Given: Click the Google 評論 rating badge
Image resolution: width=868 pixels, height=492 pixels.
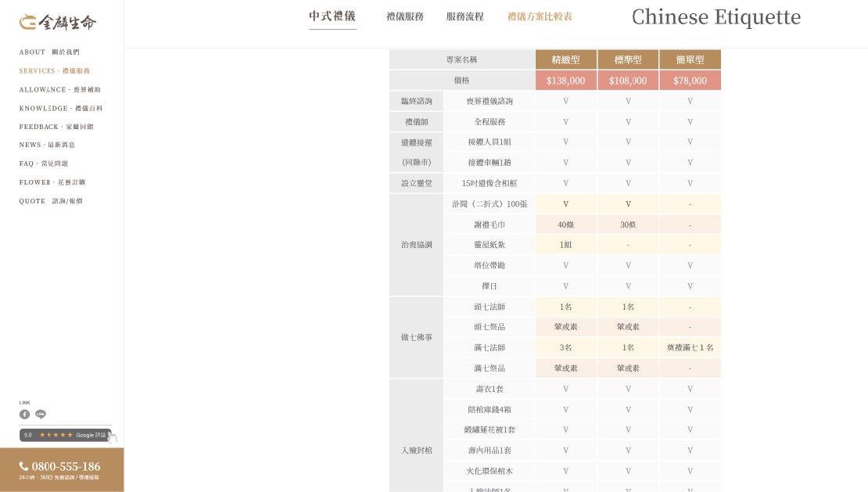Looking at the screenshot, I should point(66,435).
